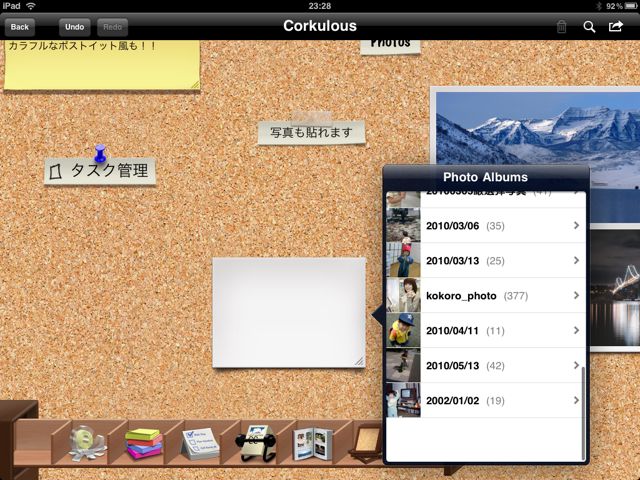
Task: Open the kokoro_photo album
Action: tap(486, 296)
